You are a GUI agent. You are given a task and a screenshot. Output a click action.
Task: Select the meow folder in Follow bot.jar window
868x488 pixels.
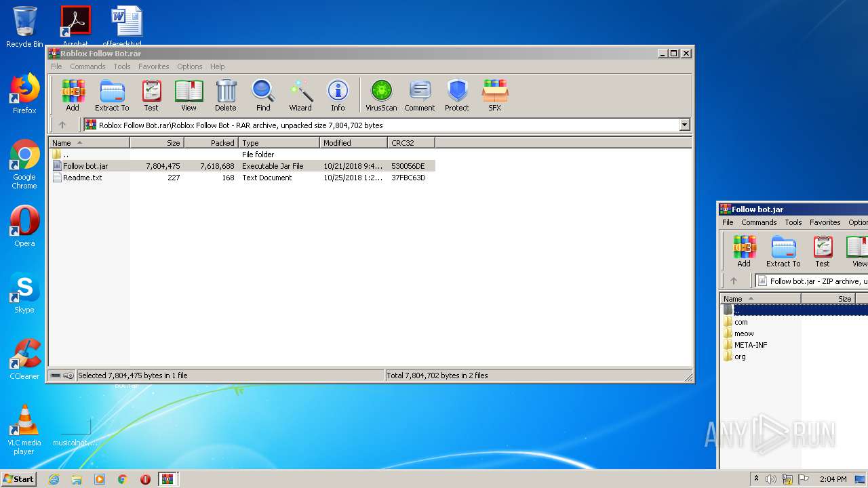pyautogui.click(x=744, y=333)
